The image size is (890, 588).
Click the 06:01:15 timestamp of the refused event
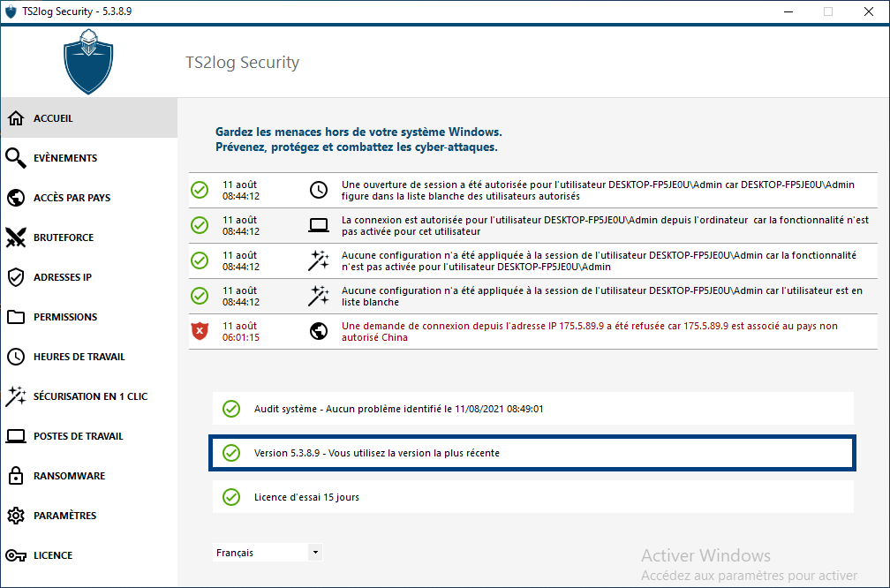point(241,337)
